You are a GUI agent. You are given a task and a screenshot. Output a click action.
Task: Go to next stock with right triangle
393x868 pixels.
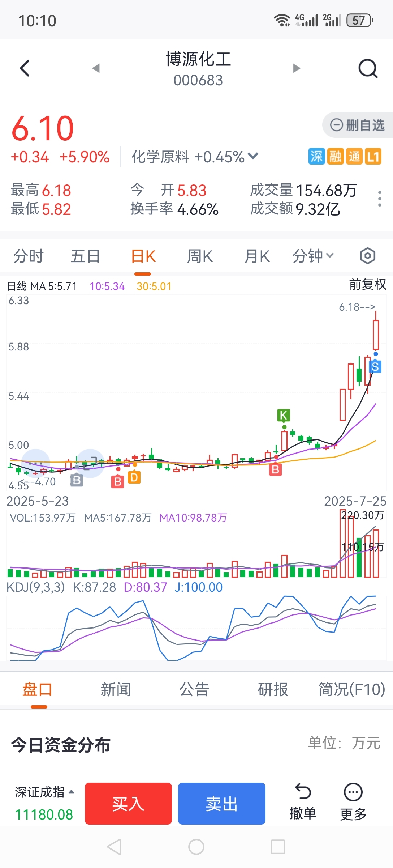[297, 68]
